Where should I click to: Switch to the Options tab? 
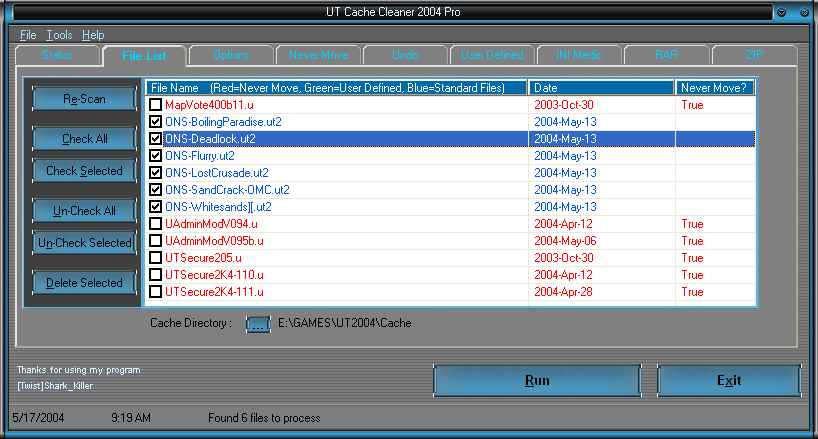(x=231, y=55)
